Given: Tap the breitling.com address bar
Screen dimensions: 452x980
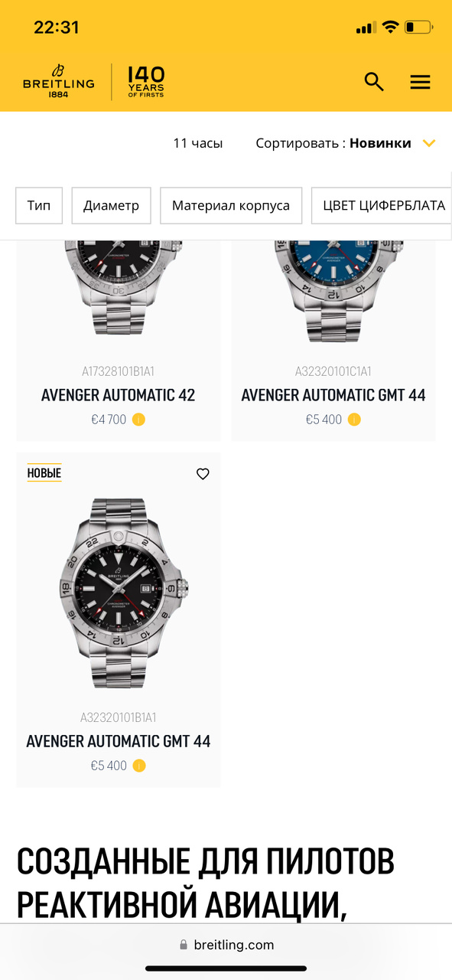Looking at the screenshot, I should tap(226, 945).
